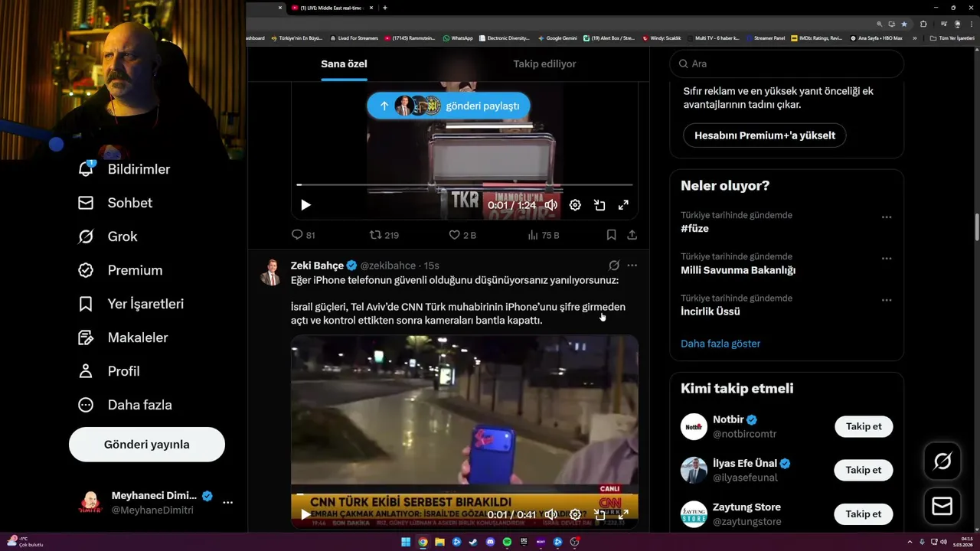Click the Ara search field
980x551 pixels.
[x=787, y=64]
